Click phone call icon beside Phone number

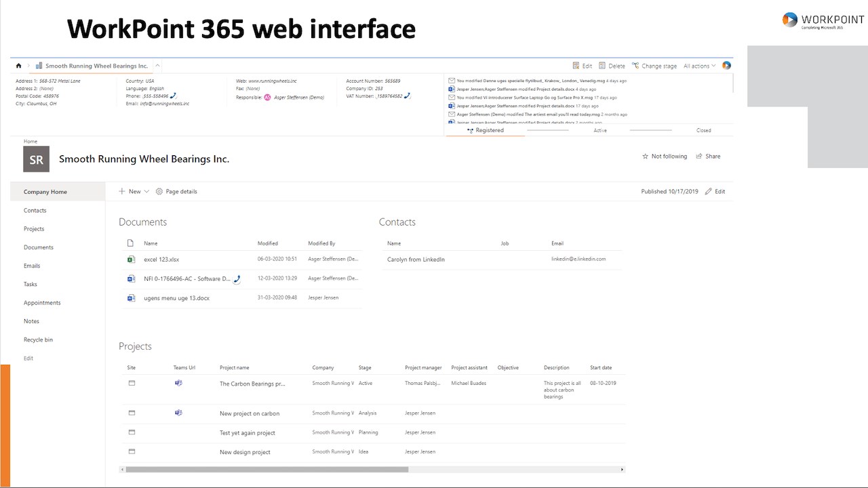(174, 96)
